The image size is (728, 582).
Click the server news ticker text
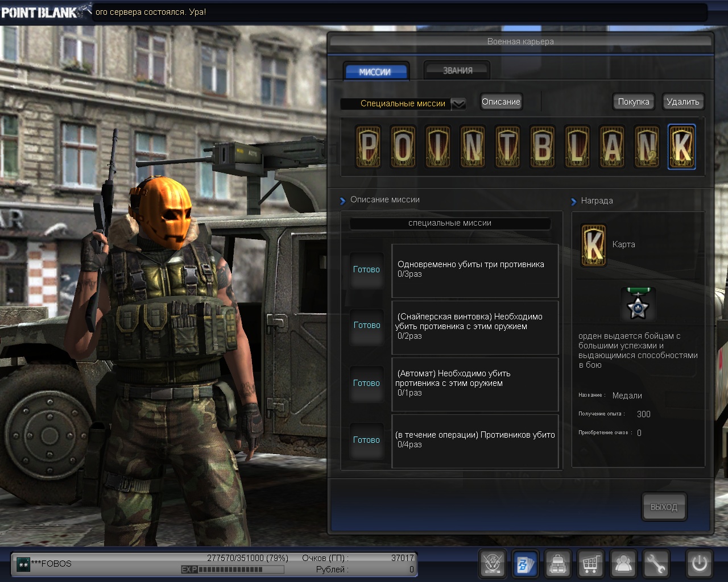151,12
